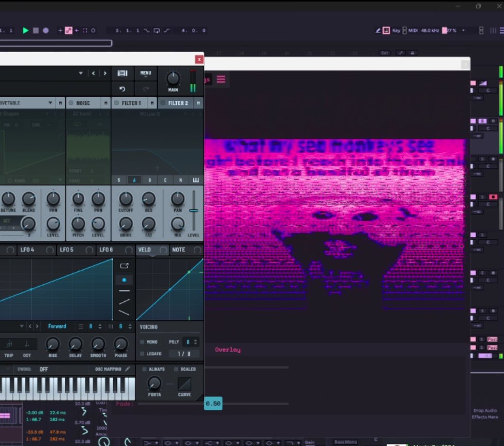Select the LFO point draw tool
The height and width of the screenshot is (446, 504).
pyautogui.click(x=124, y=280)
